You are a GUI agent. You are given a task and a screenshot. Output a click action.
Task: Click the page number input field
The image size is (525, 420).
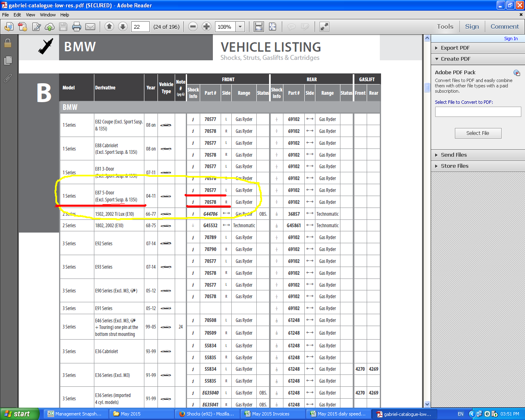click(140, 27)
